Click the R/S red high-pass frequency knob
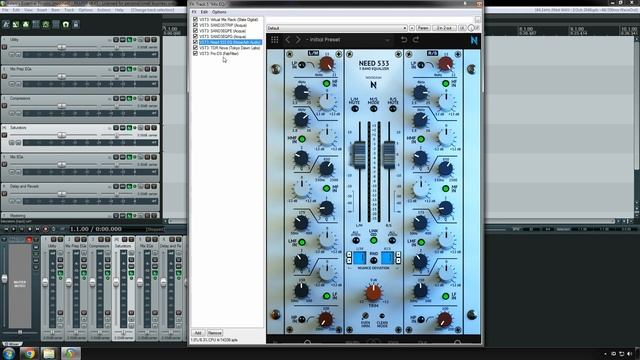 coord(444,320)
